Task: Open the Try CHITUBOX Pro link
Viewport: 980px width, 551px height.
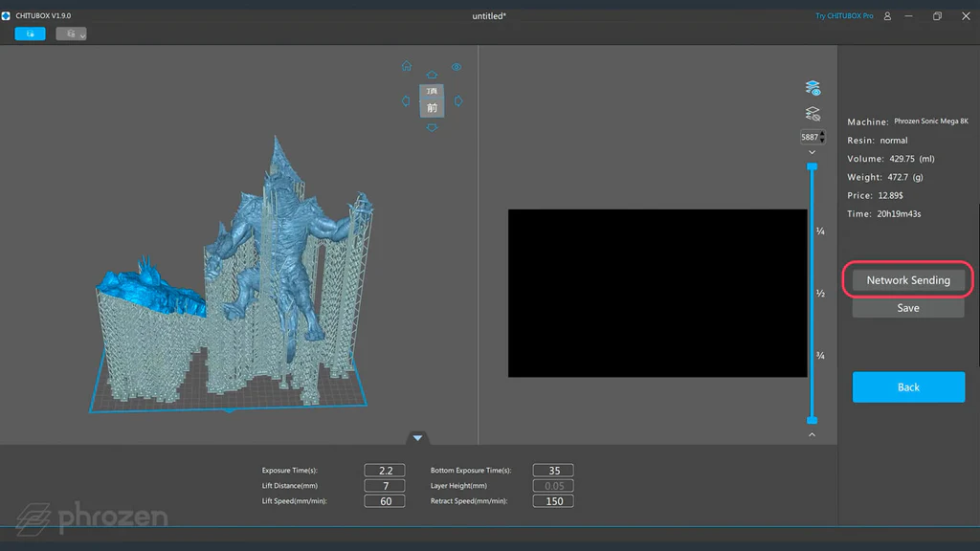Action: [846, 15]
